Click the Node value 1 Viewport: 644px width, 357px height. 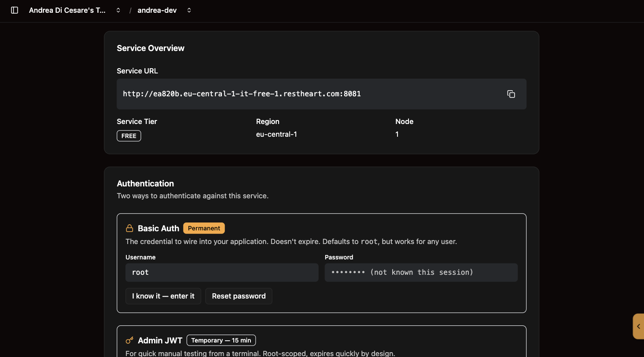(x=397, y=134)
